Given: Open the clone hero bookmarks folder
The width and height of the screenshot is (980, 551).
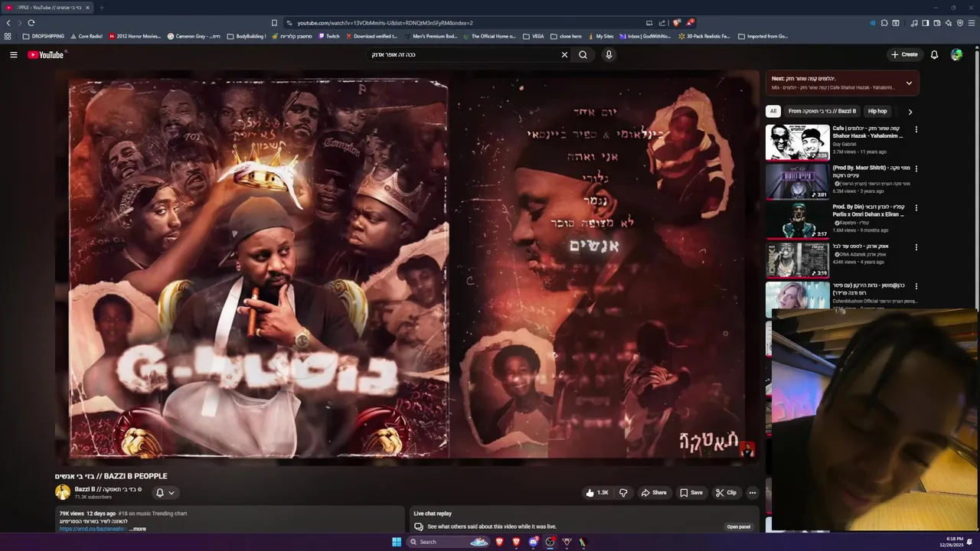Looking at the screenshot, I should click(x=566, y=36).
